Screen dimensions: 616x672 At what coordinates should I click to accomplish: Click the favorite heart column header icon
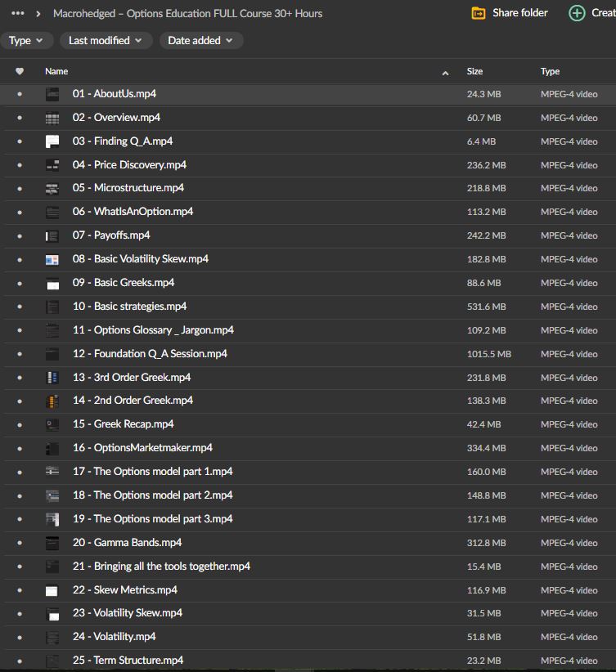pyautogui.click(x=20, y=72)
